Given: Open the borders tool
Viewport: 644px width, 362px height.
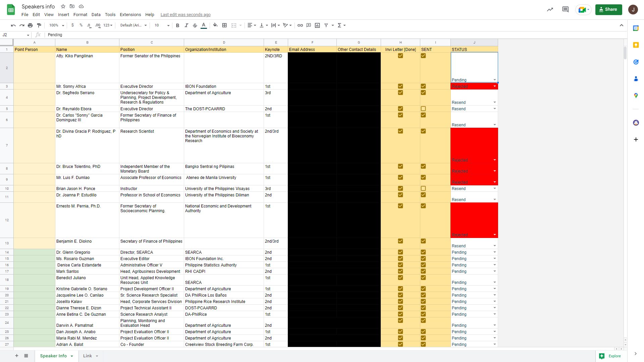Looking at the screenshot, I should (224, 25).
